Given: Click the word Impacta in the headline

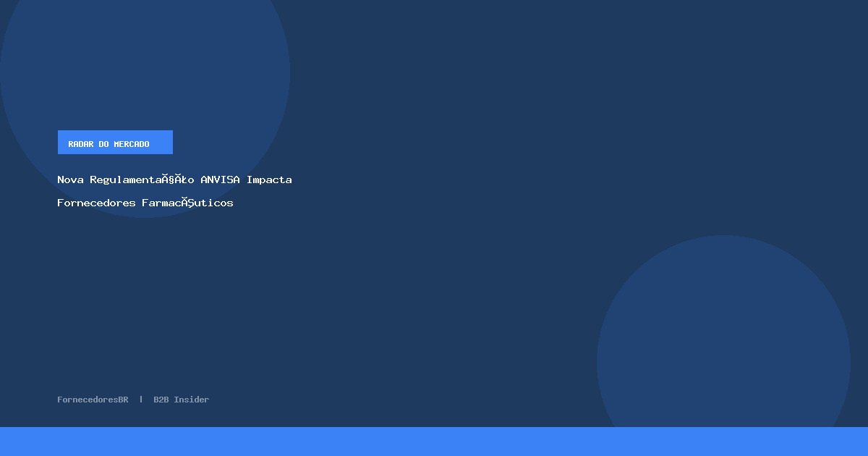Looking at the screenshot, I should tap(269, 180).
